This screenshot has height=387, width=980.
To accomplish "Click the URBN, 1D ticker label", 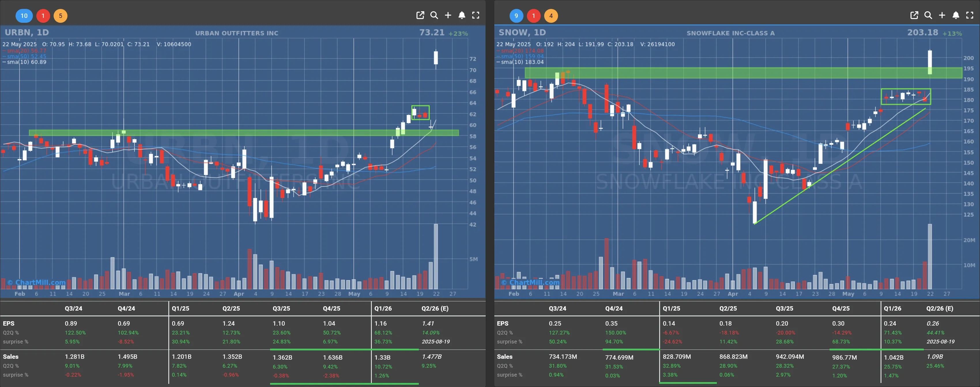I will coord(27,32).
